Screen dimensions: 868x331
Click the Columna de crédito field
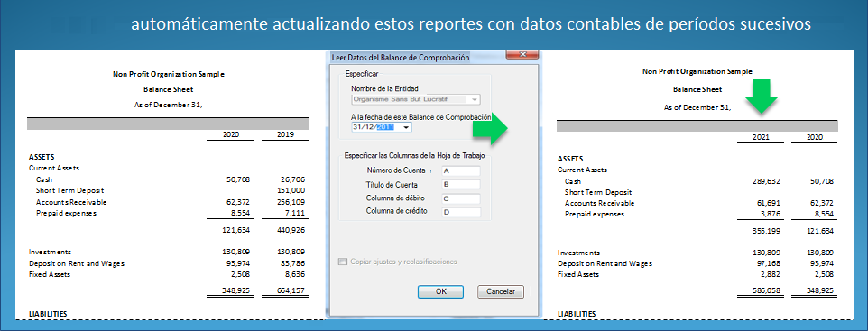point(461,212)
